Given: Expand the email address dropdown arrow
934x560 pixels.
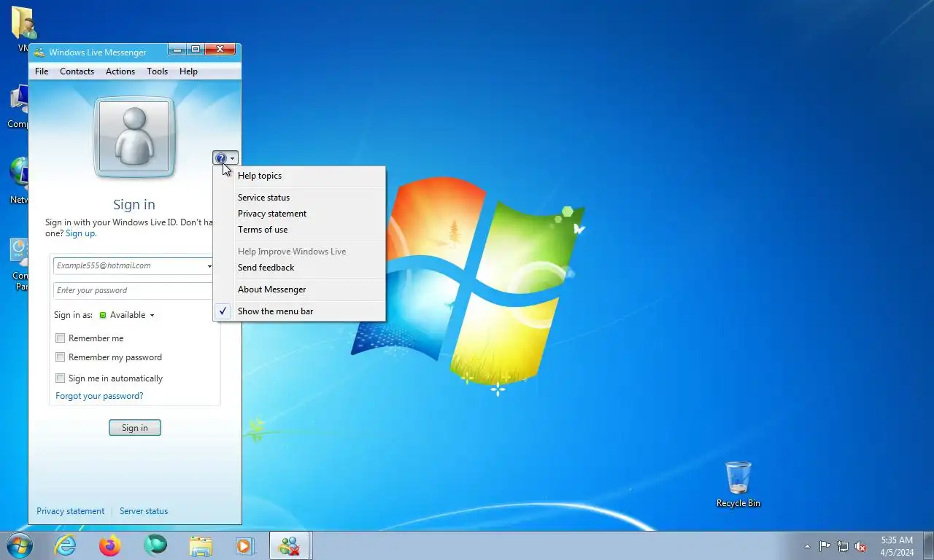Looking at the screenshot, I should (x=209, y=266).
